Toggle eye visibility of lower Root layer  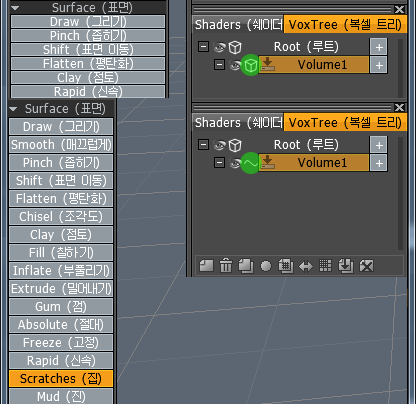tap(219, 145)
